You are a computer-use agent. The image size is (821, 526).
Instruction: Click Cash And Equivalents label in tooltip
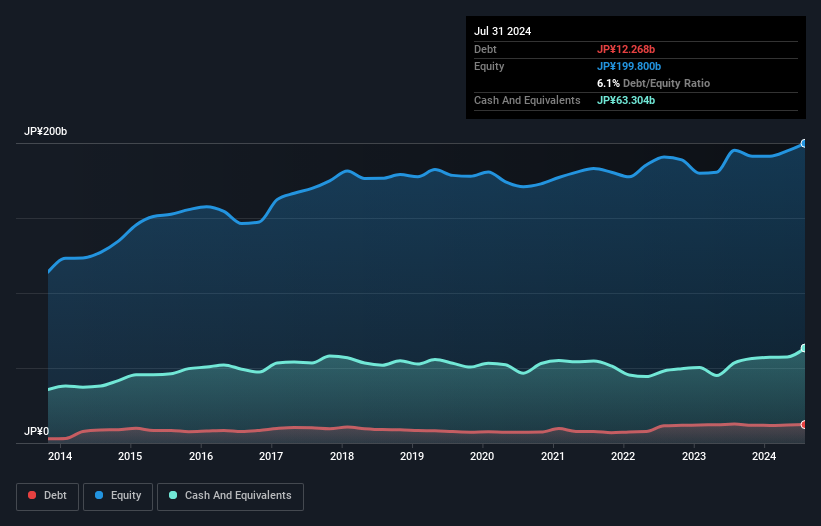click(527, 100)
